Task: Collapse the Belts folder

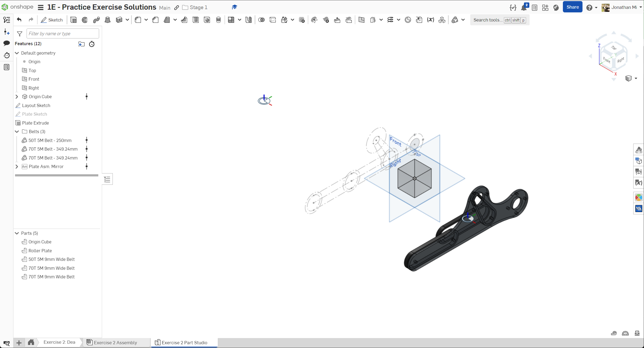Action: click(17, 132)
